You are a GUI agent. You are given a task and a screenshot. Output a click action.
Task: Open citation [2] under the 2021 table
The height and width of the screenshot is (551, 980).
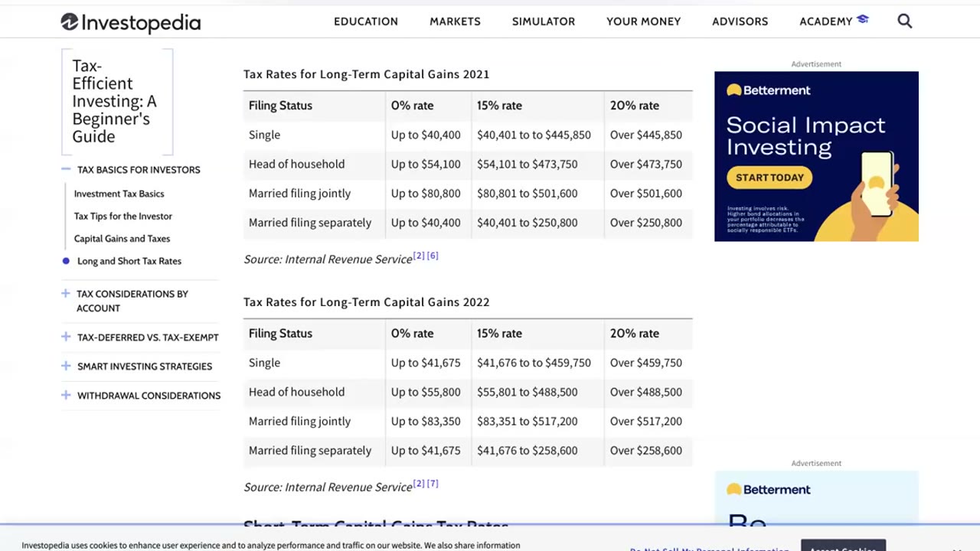419,256
